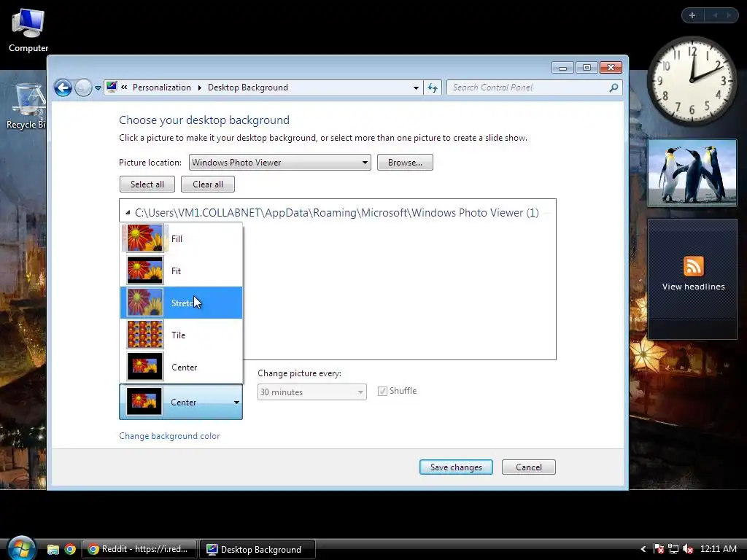Image resolution: width=747 pixels, height=560 pixels.
Task: Click the Select all button
Action: tap(147, 184)
